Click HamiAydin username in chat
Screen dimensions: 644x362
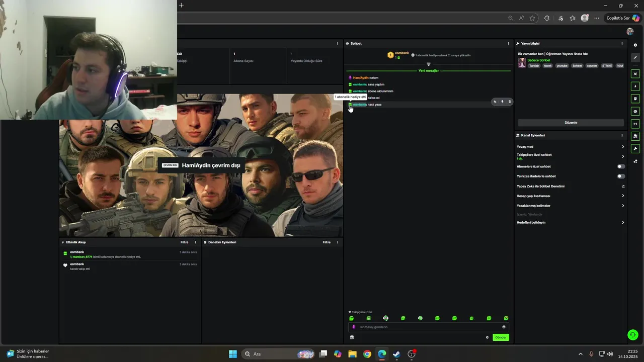[361, 78]
